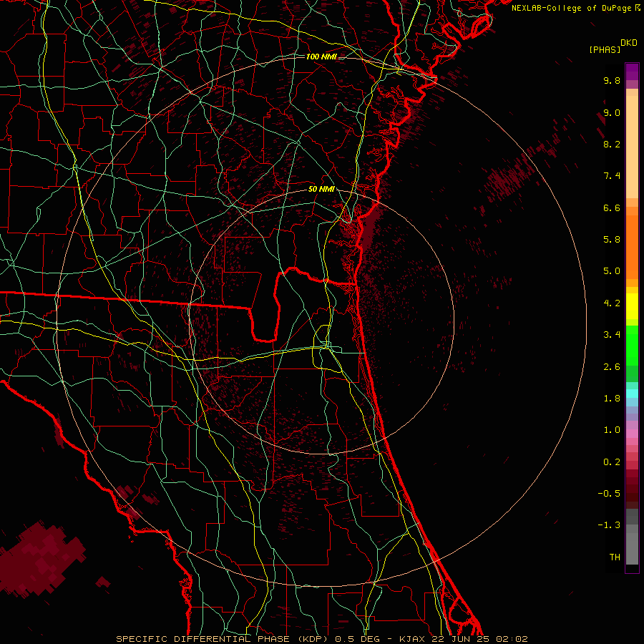The height and width of the screenshot is (644, 644).
Task: Click the 'TH' threshold label on the scale
Action: pyautogui.click(x=615, y=557)
